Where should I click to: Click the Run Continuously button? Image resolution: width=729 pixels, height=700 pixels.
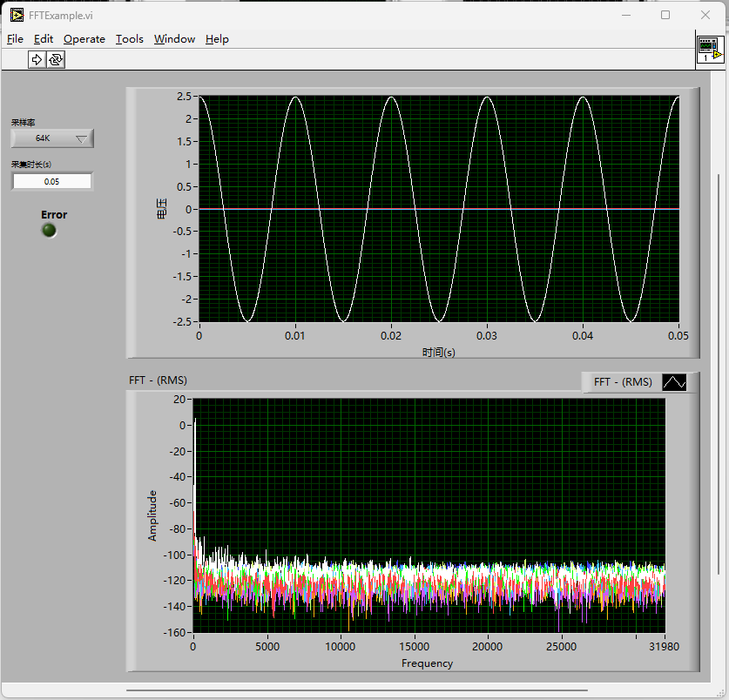56,59
